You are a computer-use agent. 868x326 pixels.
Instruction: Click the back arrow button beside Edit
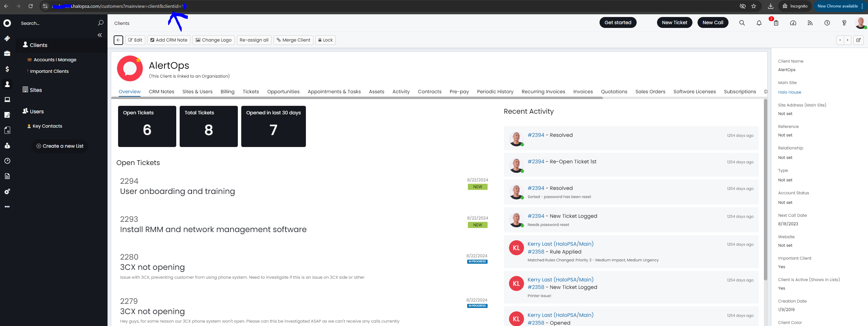[118, 40]
